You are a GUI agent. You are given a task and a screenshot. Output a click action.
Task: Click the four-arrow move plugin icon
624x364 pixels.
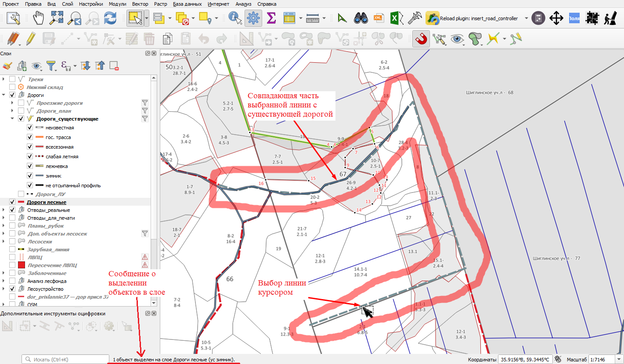556,18
